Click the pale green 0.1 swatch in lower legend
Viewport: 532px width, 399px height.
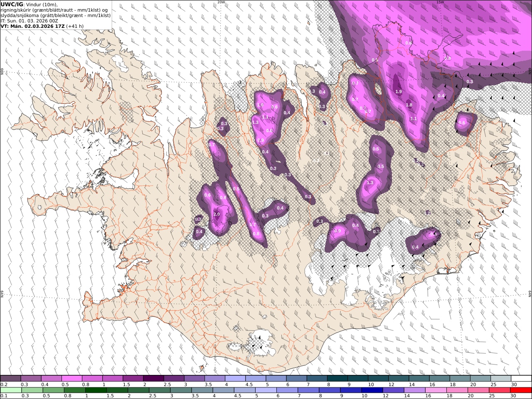tap(11, 390)
